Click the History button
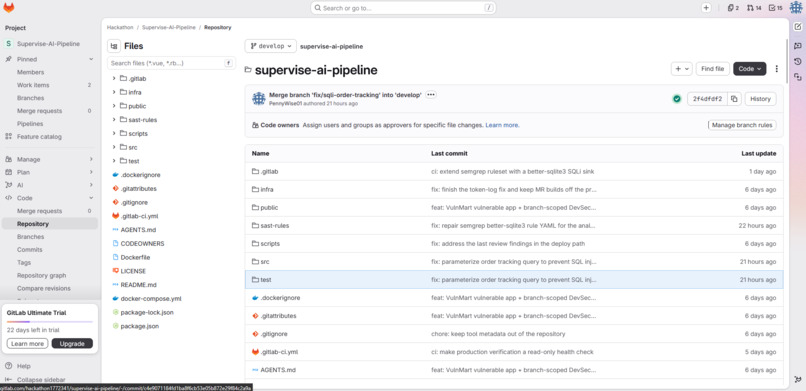The image size is (806, 391). coord(760,99)
